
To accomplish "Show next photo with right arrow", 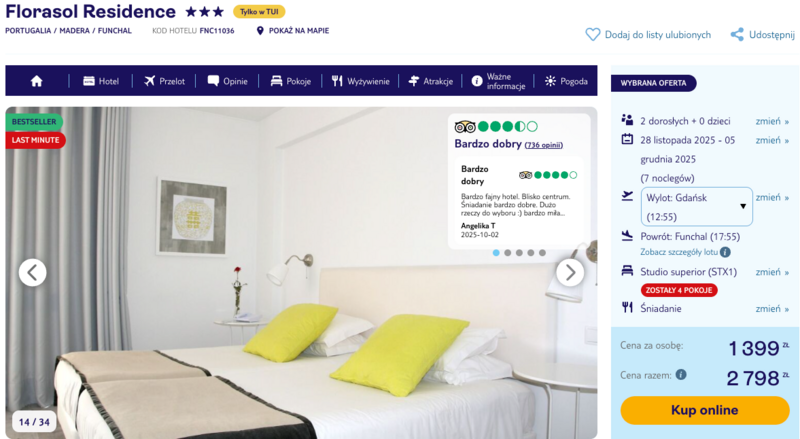I will coord(570,273).
